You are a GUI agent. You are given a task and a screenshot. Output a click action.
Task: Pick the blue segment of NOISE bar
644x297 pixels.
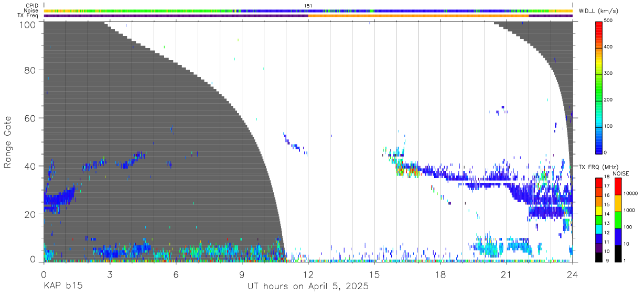(618, 236)
